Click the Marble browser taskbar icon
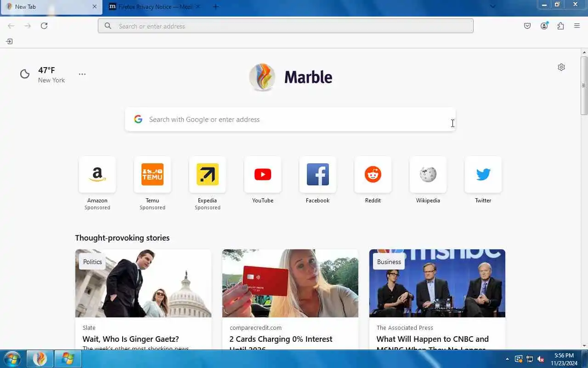588x368 pixels. pos(40,359)
